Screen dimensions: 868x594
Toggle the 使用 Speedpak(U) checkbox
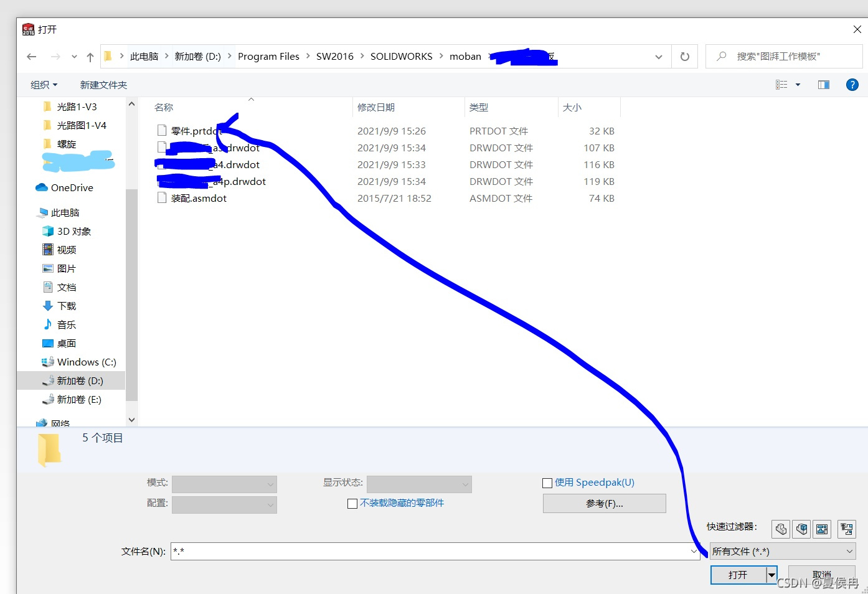click(x=547, y=483)
